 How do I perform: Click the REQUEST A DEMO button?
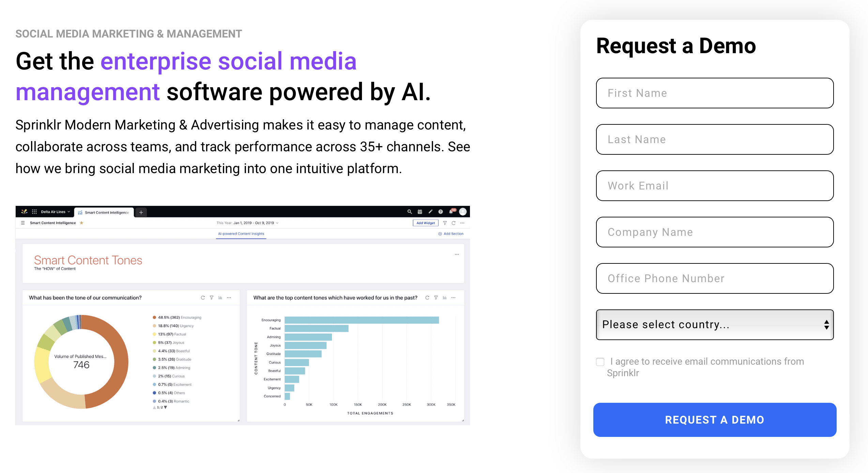pyautogui.click(x=715, y=420)
